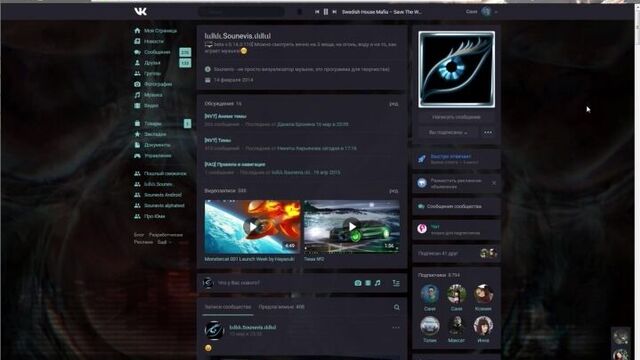Open messages unread counter badge
Viewport: 640px width, 360px height.
pos(185,52)
